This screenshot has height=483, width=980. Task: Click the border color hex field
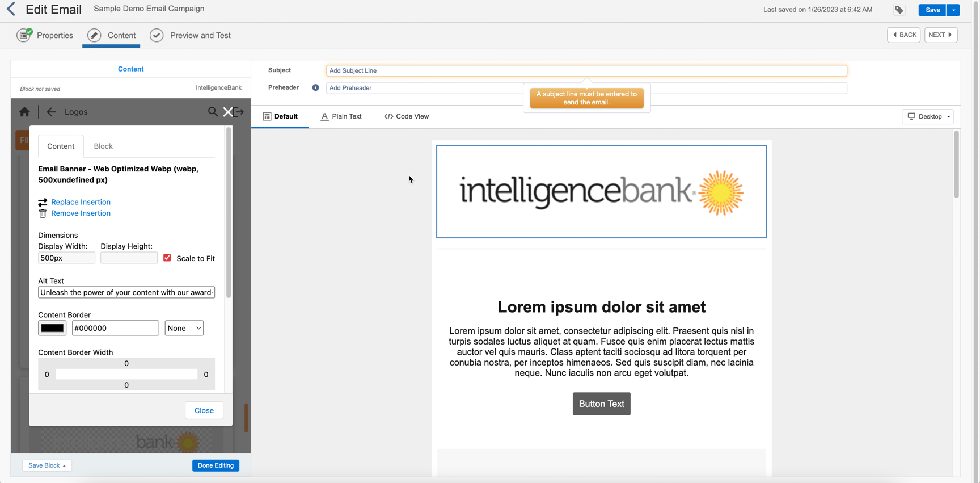coord(115,328)
